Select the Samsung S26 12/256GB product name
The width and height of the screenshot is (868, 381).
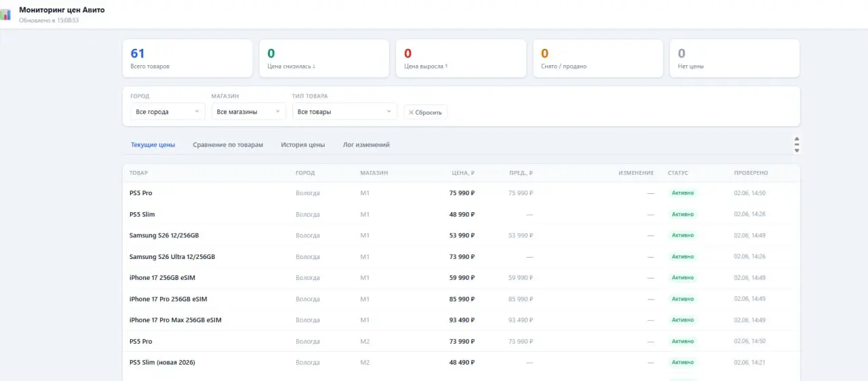click(164, 235)
